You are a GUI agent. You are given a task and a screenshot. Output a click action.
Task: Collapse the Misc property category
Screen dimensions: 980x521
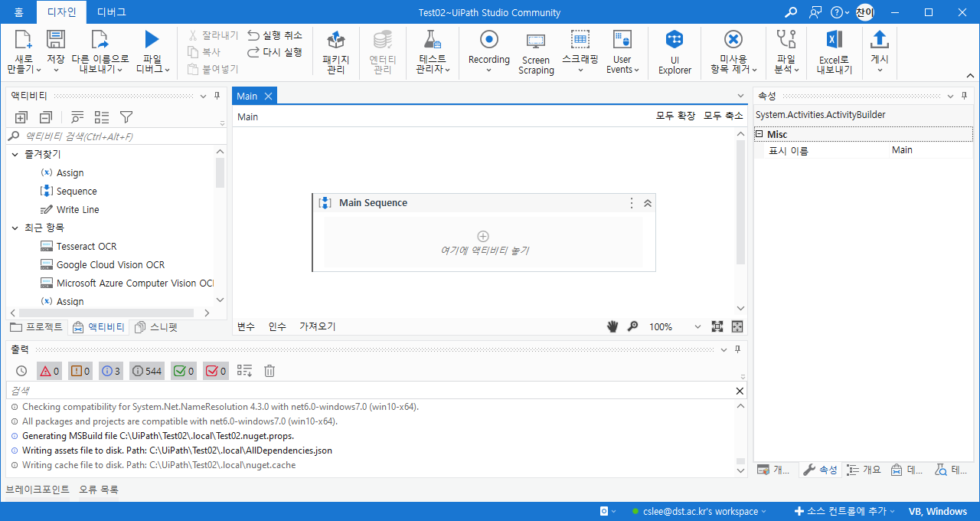tap(759, 134)
